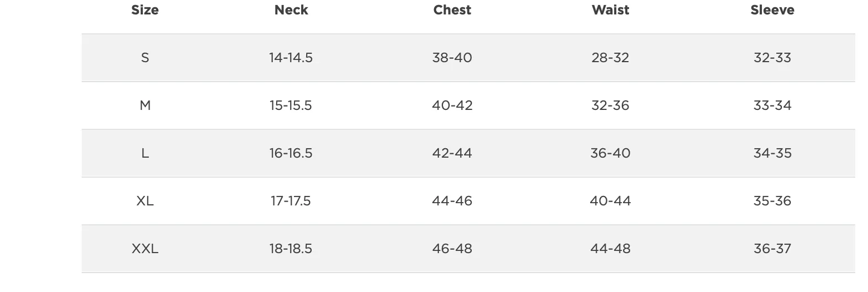This screenshot has height=292, width=868.
Task: Click neck measurement 14-14.5
Action: click(x=291, y=58)
